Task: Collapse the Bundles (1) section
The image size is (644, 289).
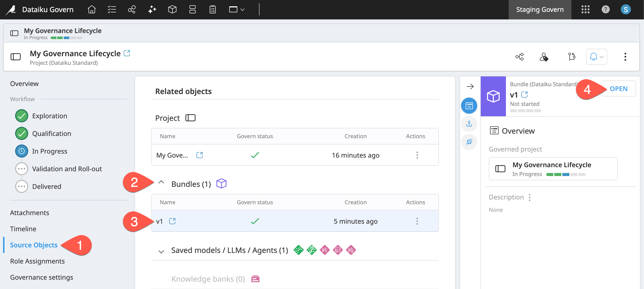Action: (161, 182)
